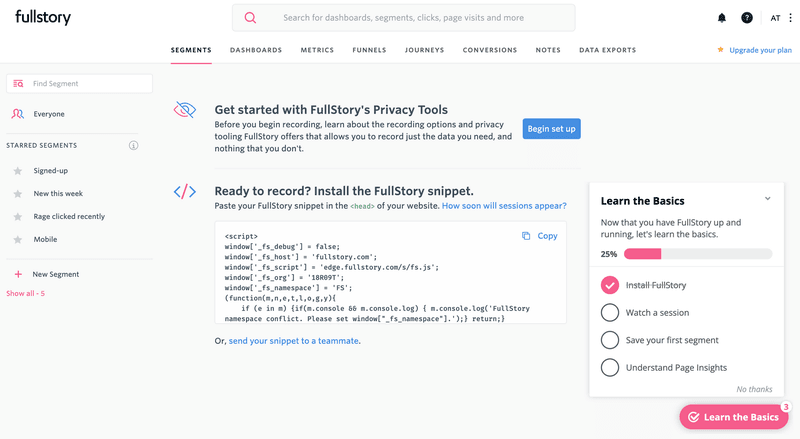Open the help question mark icon
The height and width of the screenshot is (439, 800).
tap(747, 18)
